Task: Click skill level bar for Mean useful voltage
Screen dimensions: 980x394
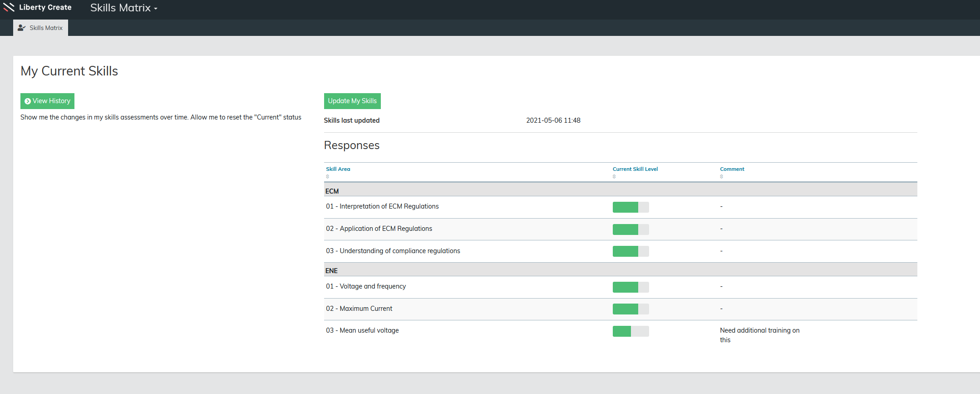Action: pos(630,331)
